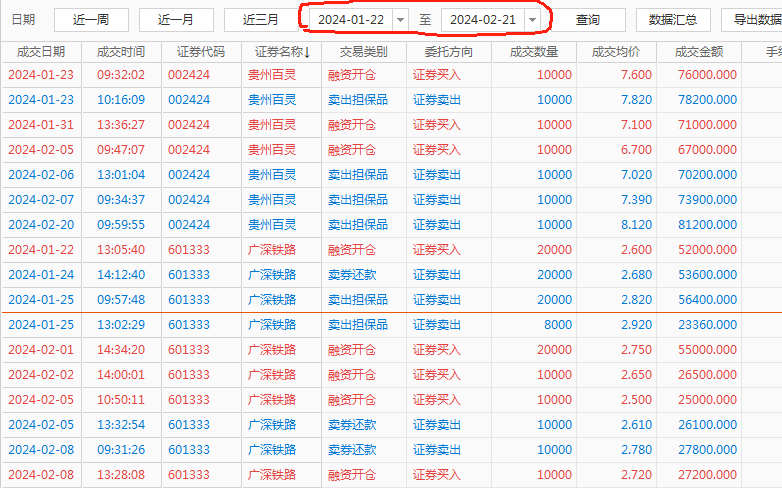Edit the end date field 2024-02-21
782x488 pixels.
483,20
